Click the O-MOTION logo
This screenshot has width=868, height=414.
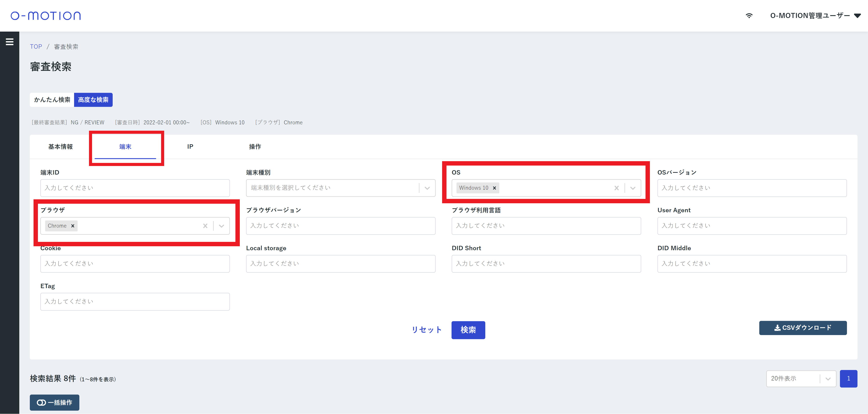(46, 16)
